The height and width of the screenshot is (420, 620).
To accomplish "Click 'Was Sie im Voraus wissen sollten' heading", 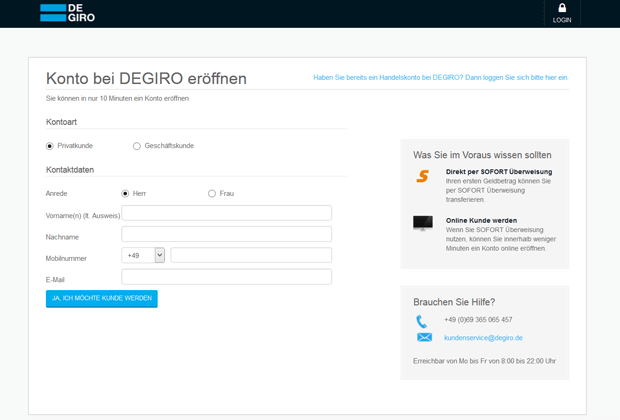I will pos(482,155).
